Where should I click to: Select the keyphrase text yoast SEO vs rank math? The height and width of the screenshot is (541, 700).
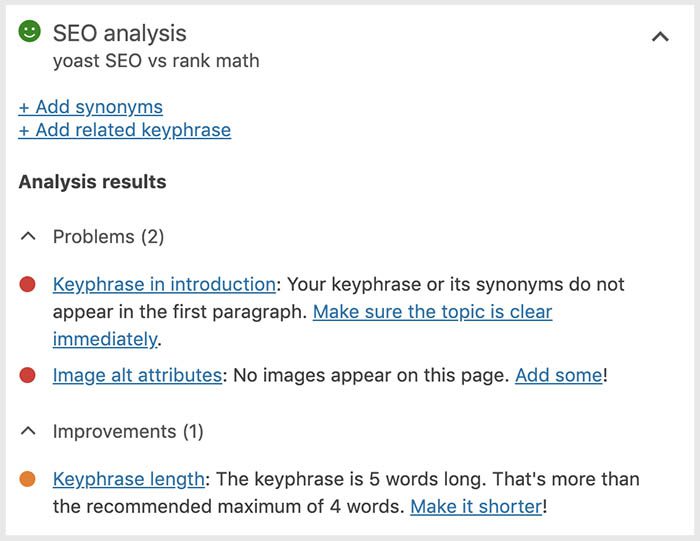[156, 61]
